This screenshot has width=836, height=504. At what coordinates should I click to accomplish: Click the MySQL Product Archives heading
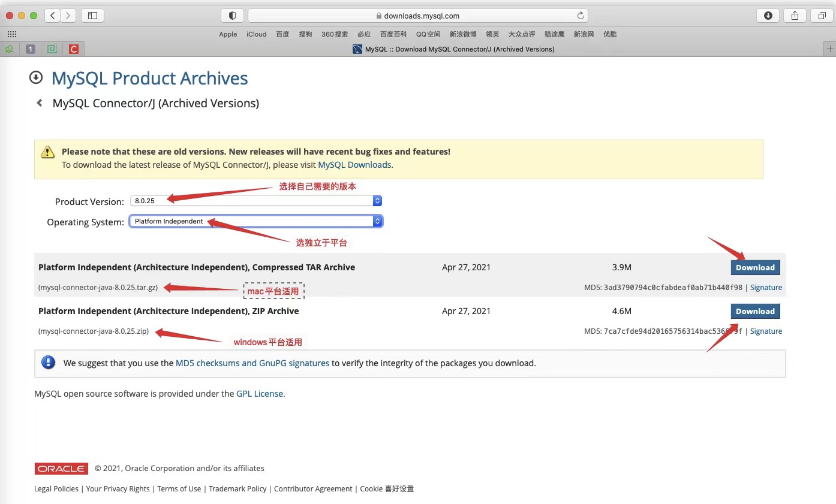tap(150, 79)
